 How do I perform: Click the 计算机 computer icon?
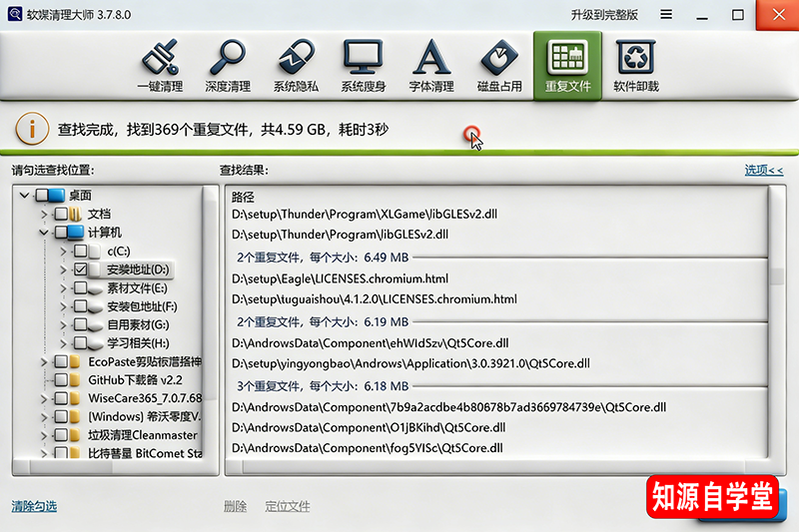[75, 233]
